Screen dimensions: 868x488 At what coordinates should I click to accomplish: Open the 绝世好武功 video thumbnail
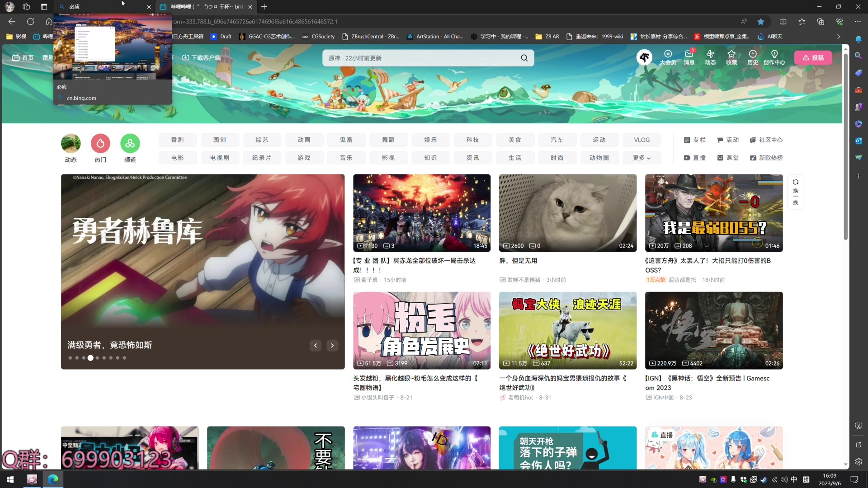568,330
